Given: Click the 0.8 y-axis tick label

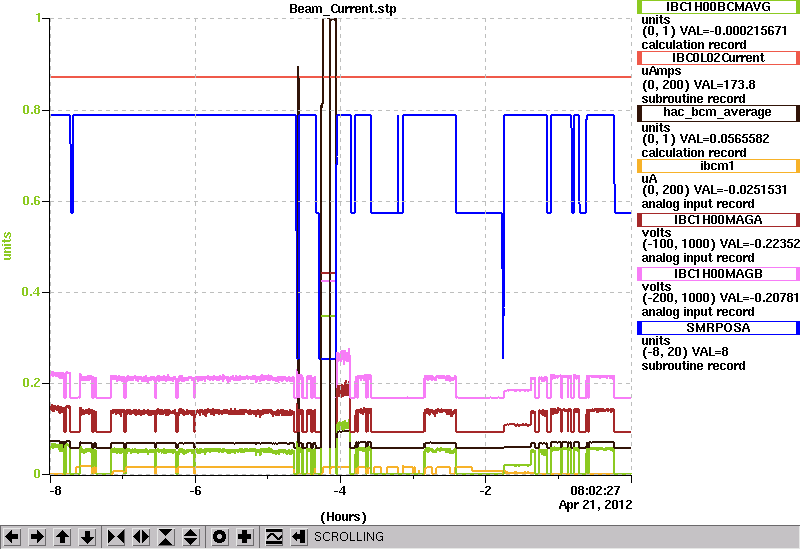Looking at the screenshot, I should point(32,110).
